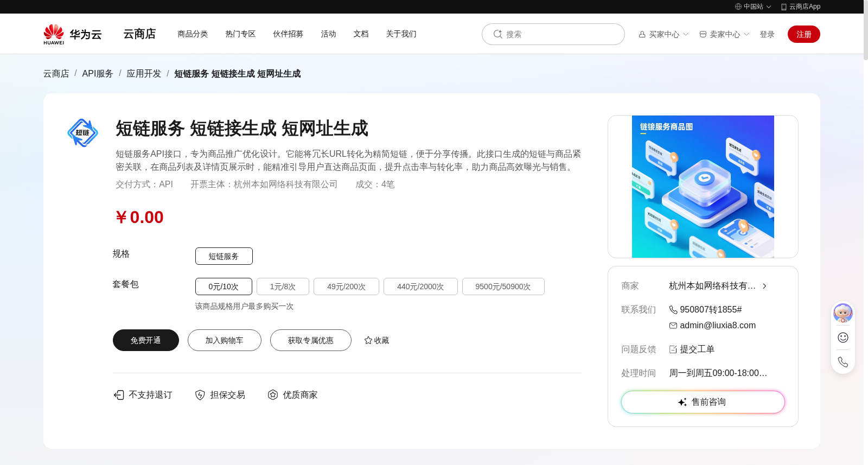Expand the 卖家中心 dropdown arrow

coord(746,34)
